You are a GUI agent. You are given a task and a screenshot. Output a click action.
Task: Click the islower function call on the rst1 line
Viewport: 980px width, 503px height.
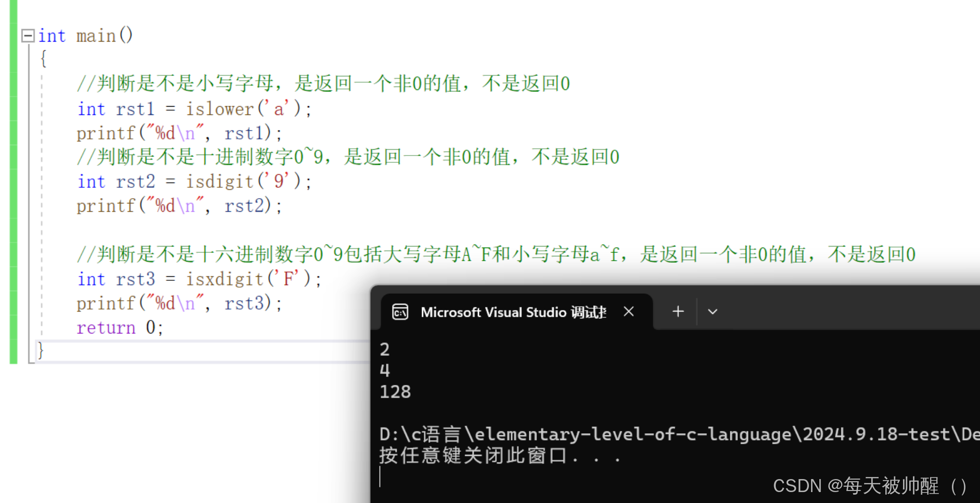220,109
